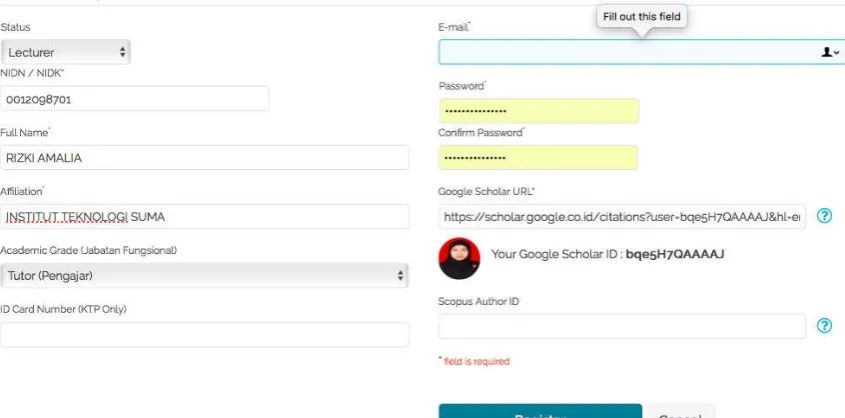Screen dimensions: 845x418
Task: Click the Google Scholar profile photo
Action: pyautogui.click(x=459, y=259)
